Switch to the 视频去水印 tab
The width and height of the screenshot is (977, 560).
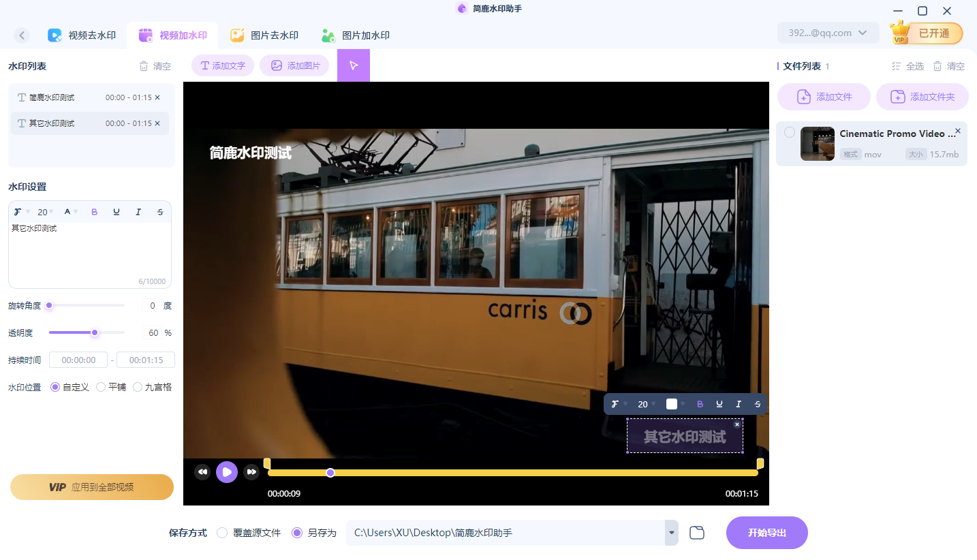[x=82, y=35]
